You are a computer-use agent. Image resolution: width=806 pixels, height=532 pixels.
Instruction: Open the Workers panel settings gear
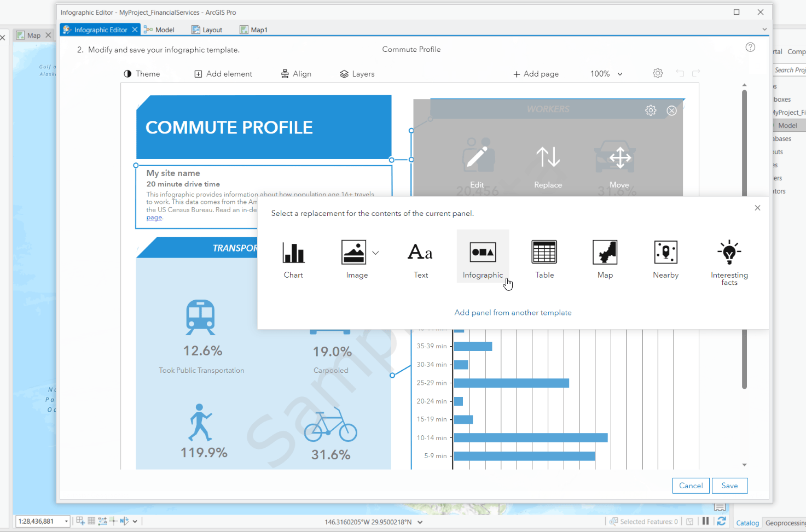click(x=651, y=110)
